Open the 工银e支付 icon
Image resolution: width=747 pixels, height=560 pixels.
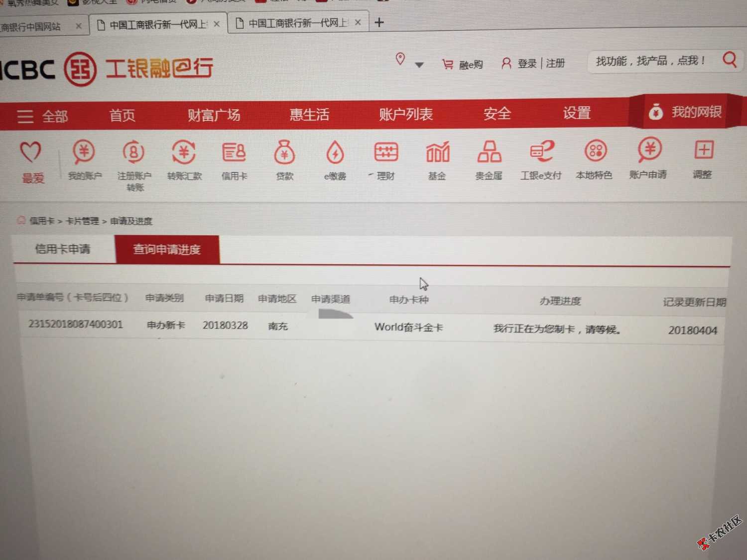541,151
